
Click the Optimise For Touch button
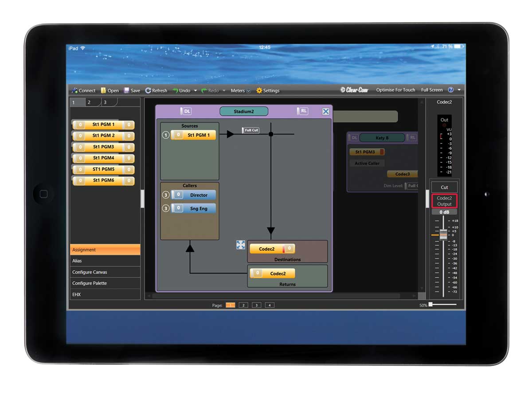[x=395, y=90]
